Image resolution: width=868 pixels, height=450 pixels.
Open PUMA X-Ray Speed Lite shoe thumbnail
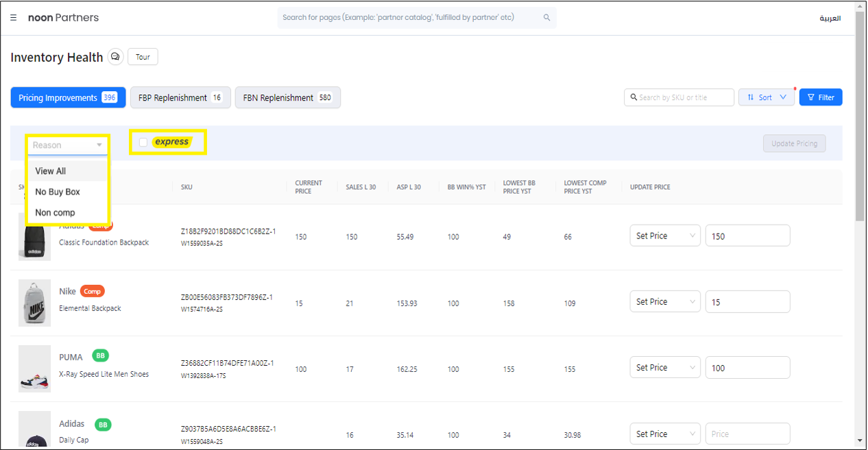tap(34, 368)
